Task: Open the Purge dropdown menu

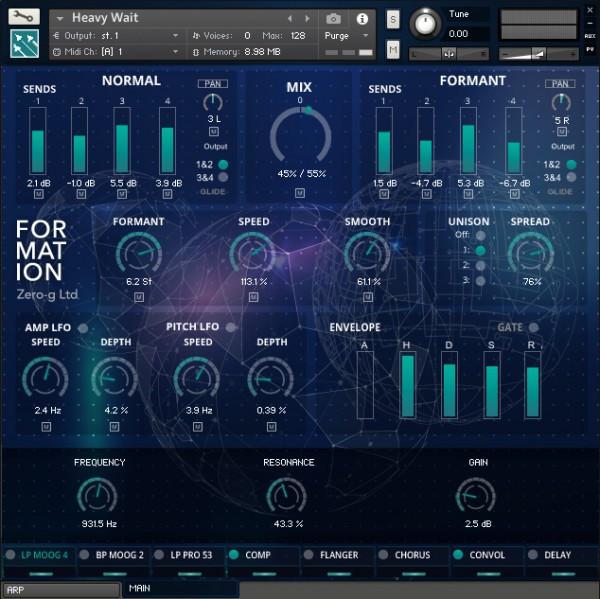Action: (x=347, y=35)
